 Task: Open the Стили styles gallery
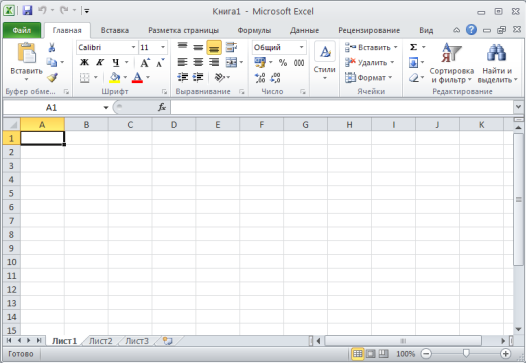coord(325,61)
